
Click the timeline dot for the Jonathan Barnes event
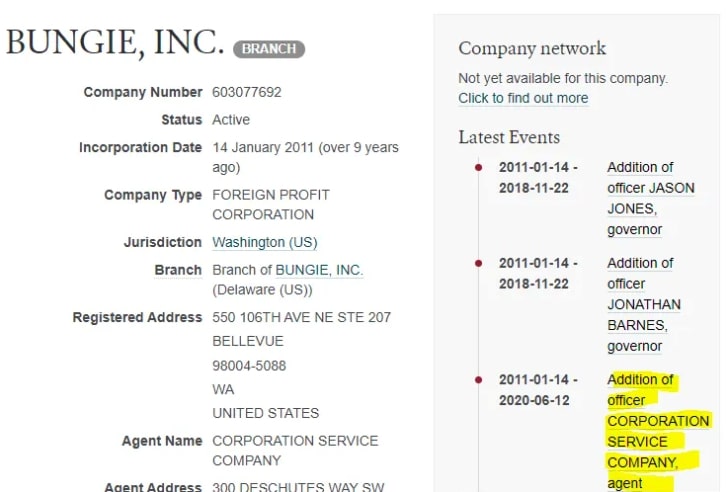(x=479, y=263)
